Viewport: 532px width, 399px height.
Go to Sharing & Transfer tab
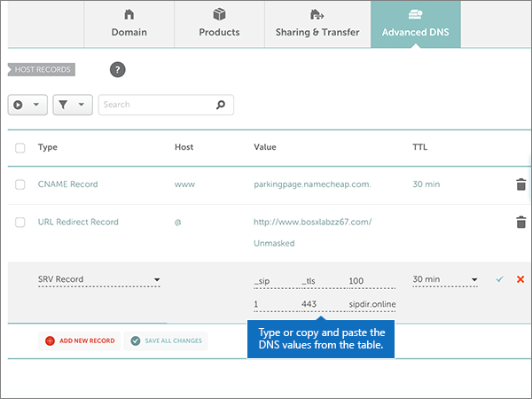[x=317, y=24]
